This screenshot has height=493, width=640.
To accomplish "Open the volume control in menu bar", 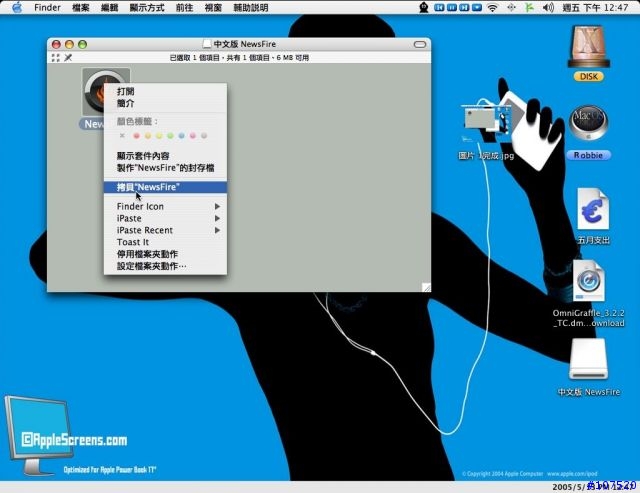I will click(548, 7).
